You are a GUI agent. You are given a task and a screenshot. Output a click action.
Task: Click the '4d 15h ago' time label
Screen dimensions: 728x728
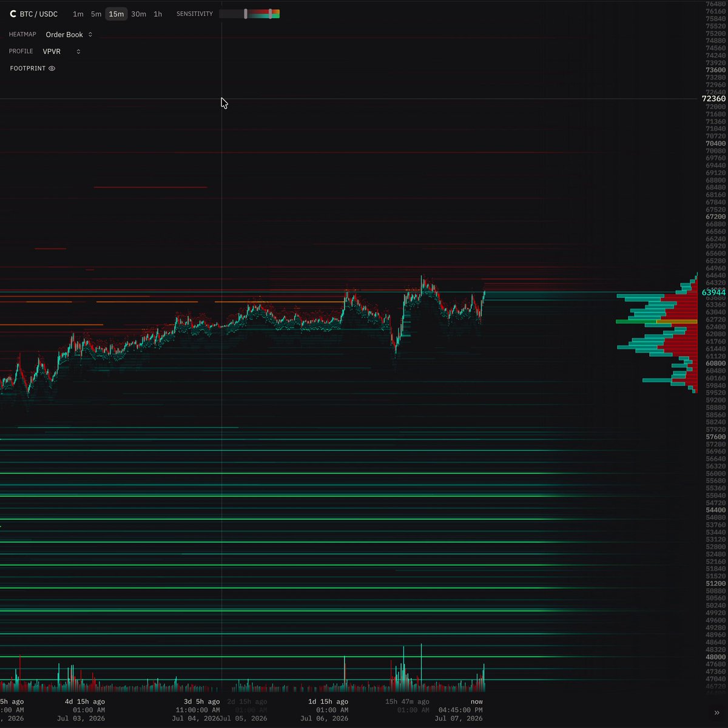point(85,701)
